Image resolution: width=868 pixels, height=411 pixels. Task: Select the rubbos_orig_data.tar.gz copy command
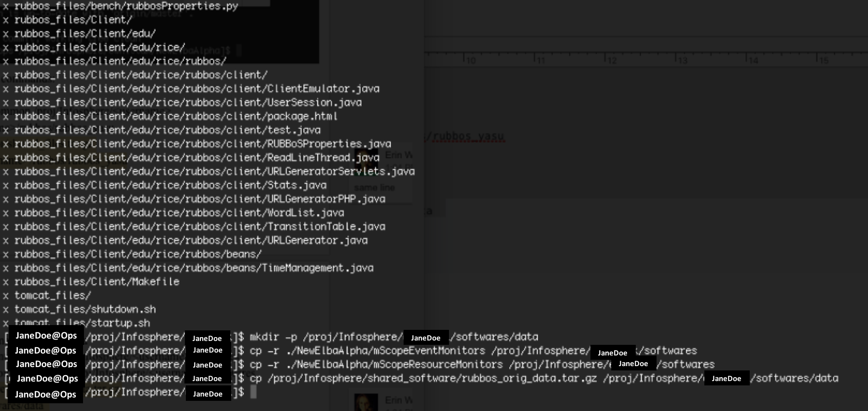tap(544, 378)
